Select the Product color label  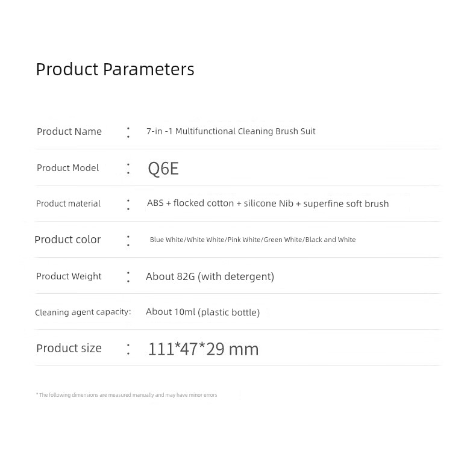(67, 240)
